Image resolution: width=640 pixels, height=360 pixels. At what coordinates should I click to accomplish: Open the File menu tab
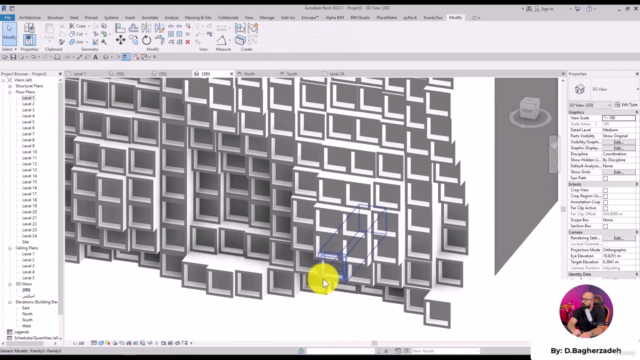point(7,18)
